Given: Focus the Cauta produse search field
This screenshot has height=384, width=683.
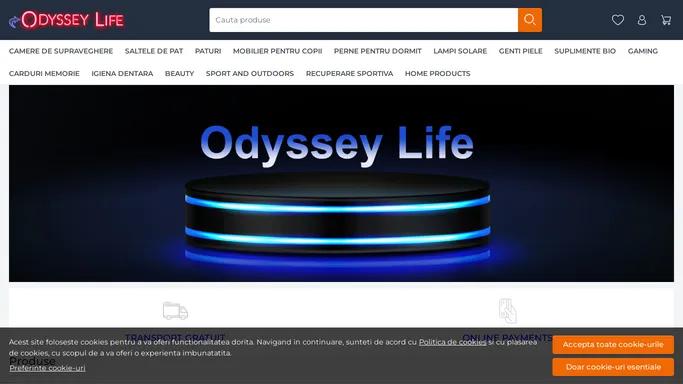Looking at the screenshot, I should [363, 20].
